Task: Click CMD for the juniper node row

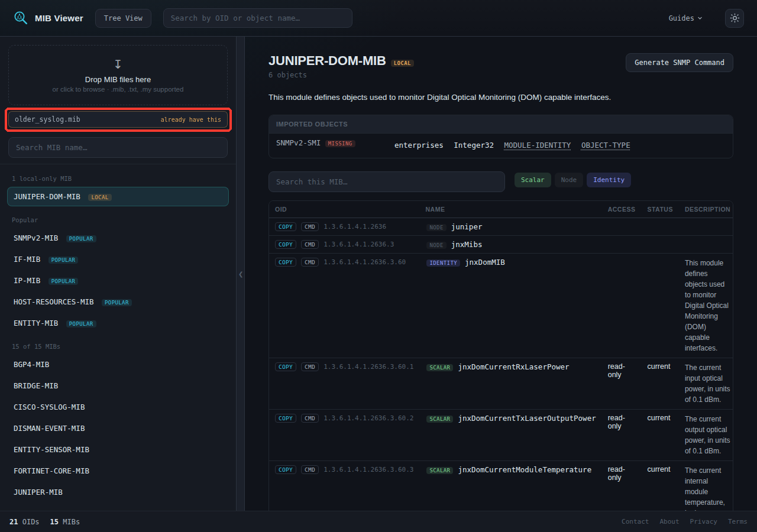Action: [x=310, y=226]
